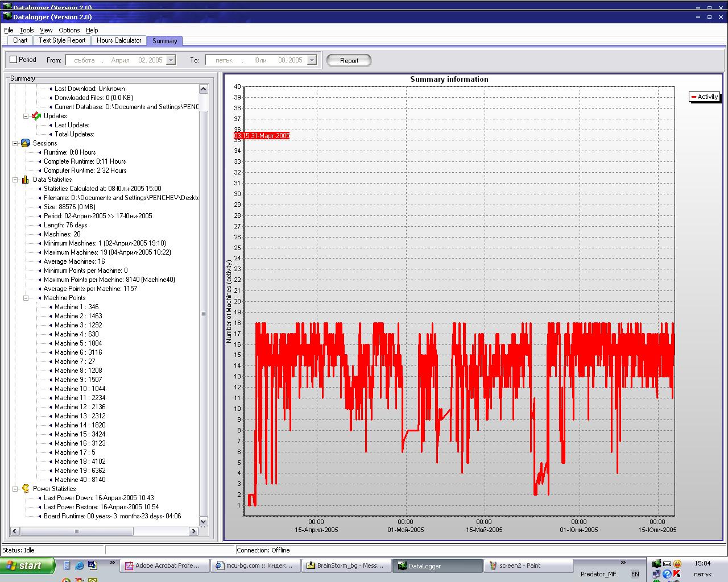Viewport: 728px width, 582px height.
Task: Select the Machines: 20 entry
Action: (x=62, y=234)
